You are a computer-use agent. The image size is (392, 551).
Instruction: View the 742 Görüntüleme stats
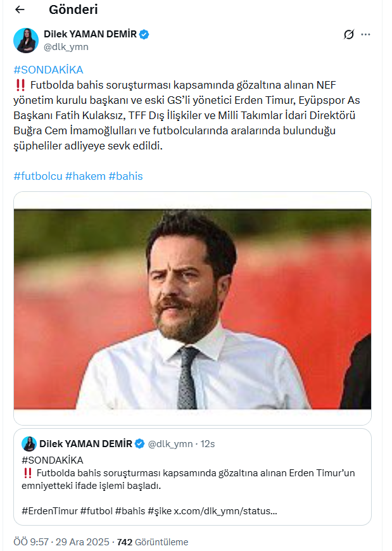(x=155, y=541)
